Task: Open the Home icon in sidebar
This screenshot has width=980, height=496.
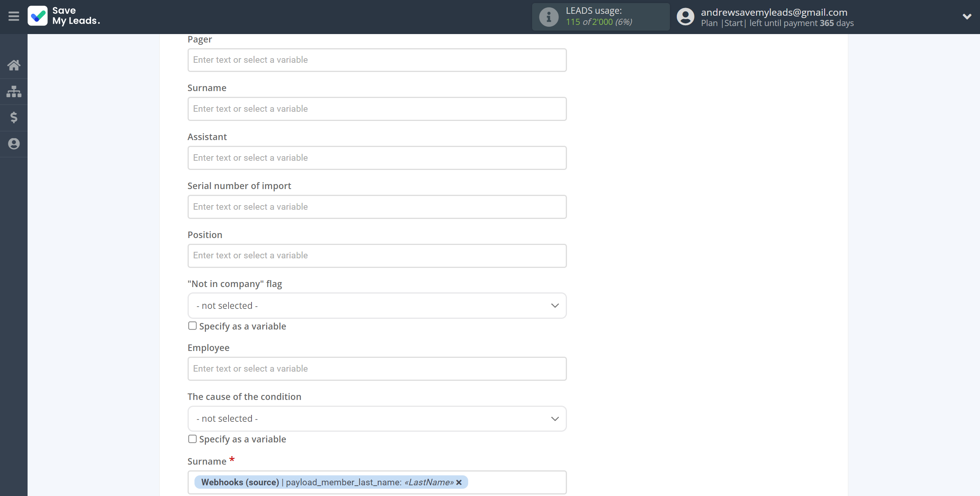Action: point(14,65)
